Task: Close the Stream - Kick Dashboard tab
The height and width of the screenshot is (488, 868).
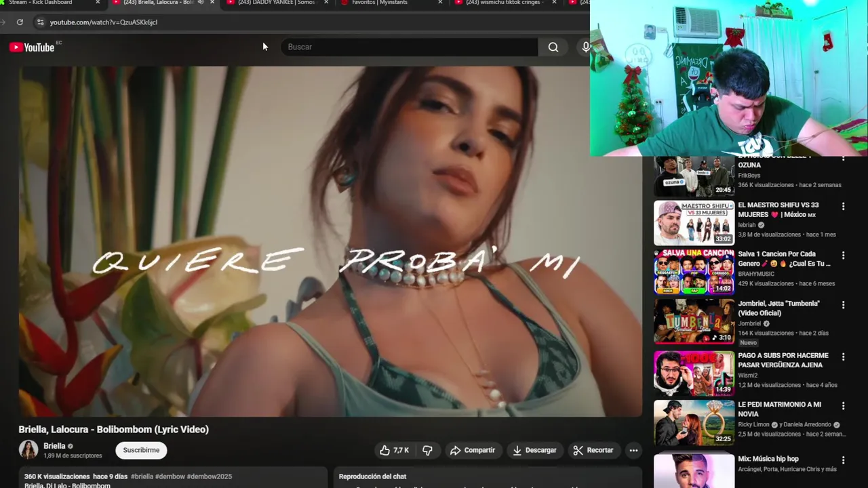Action: [98, 3]
